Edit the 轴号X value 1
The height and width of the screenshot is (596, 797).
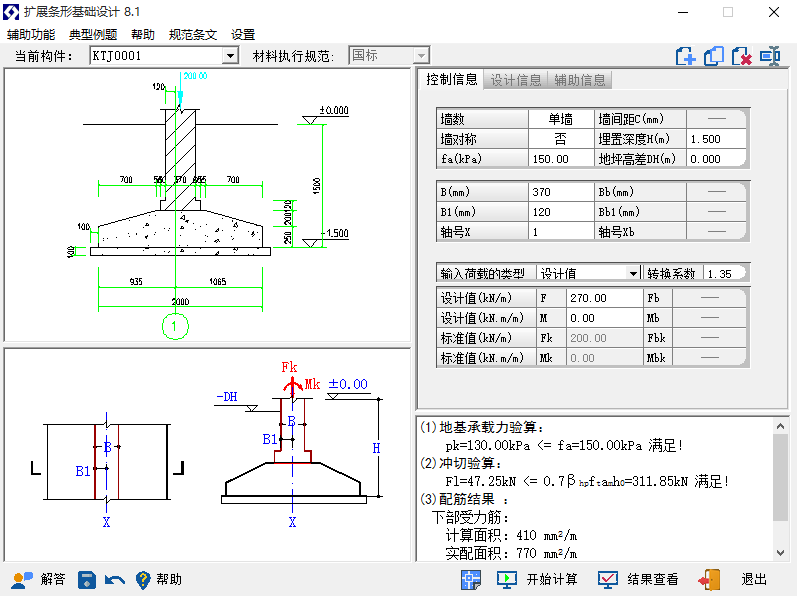(x=561, y=232)
